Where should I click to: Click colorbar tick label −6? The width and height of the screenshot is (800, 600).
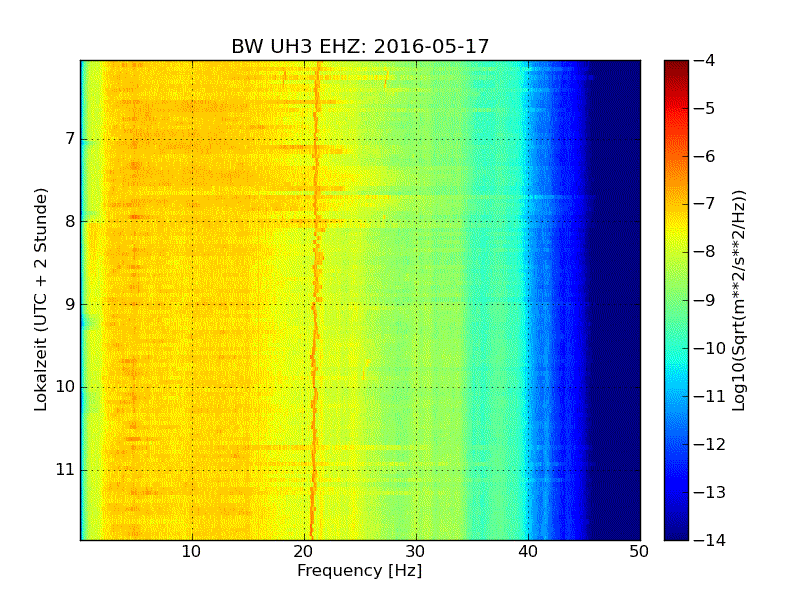(705, 156)
